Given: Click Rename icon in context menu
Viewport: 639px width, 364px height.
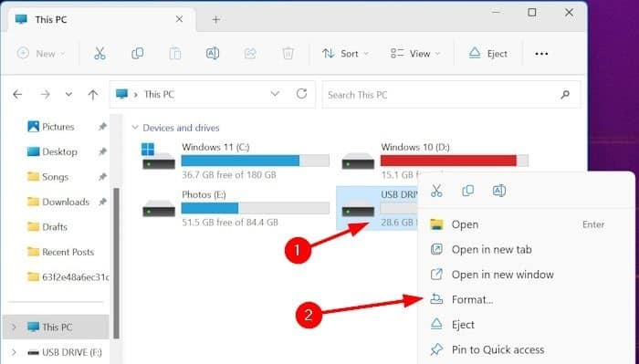Looking at the screenshot, I should pyautogui.click(x=499, y=191).
